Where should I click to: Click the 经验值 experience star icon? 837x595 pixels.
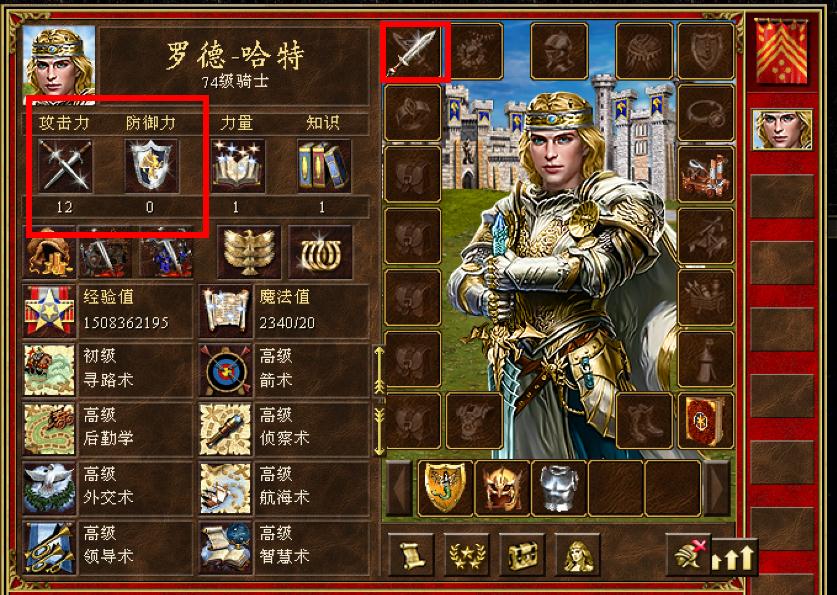(x=49, y=311)
